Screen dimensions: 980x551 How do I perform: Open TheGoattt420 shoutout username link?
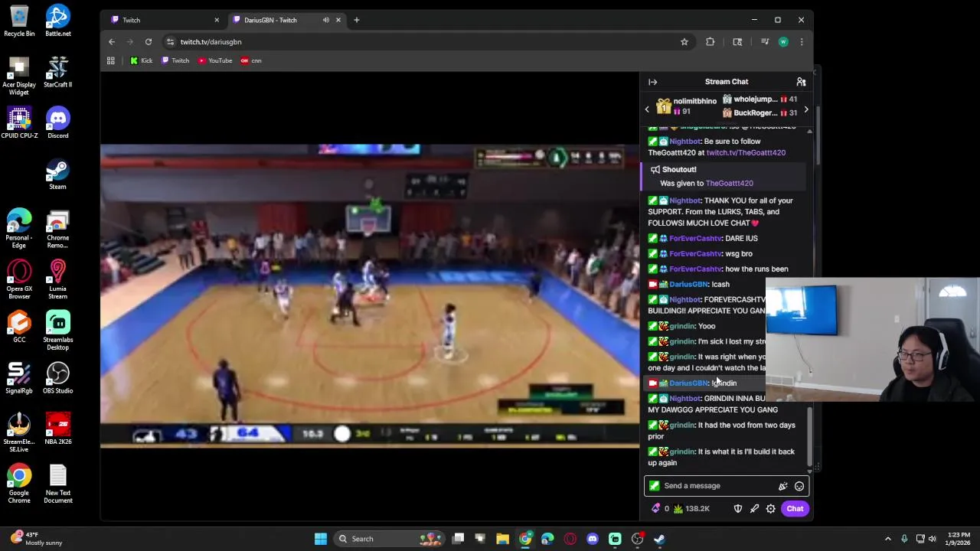point(729,184)
